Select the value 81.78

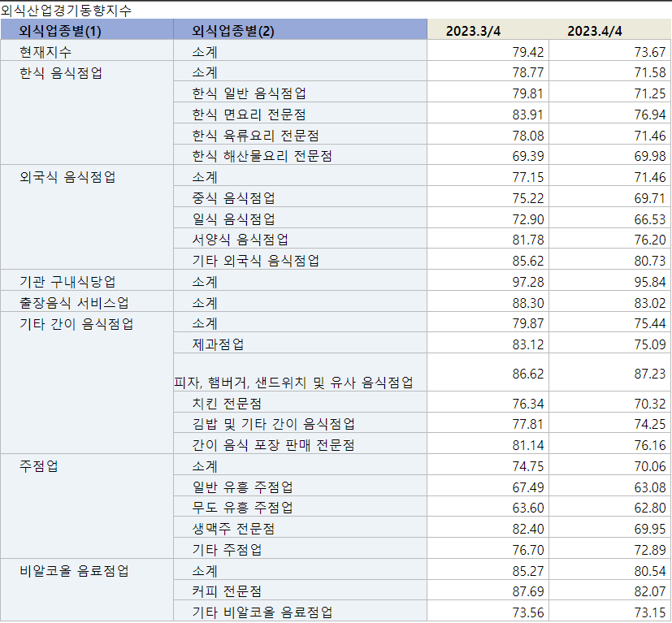[x=528, y=240]
